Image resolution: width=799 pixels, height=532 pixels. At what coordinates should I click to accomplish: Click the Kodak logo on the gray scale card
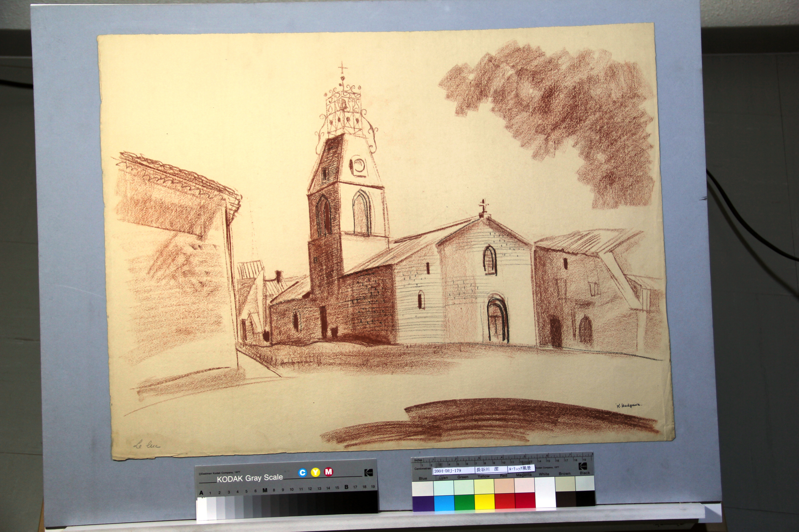(368, 473)
